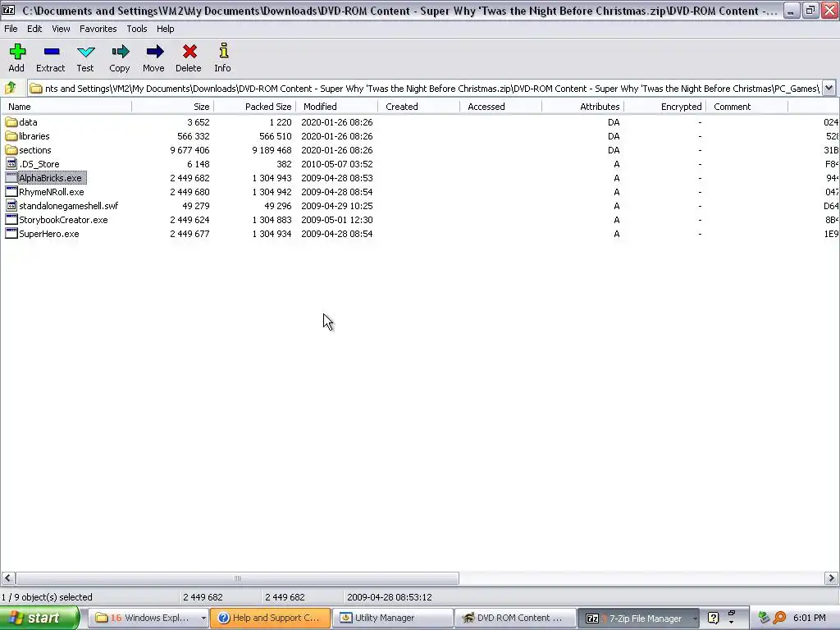Click the horizontal scrollbar thumb
Image resolution: width=840 pixels, height=630 pixels.
pyautogui.click(x=237, y=578)
